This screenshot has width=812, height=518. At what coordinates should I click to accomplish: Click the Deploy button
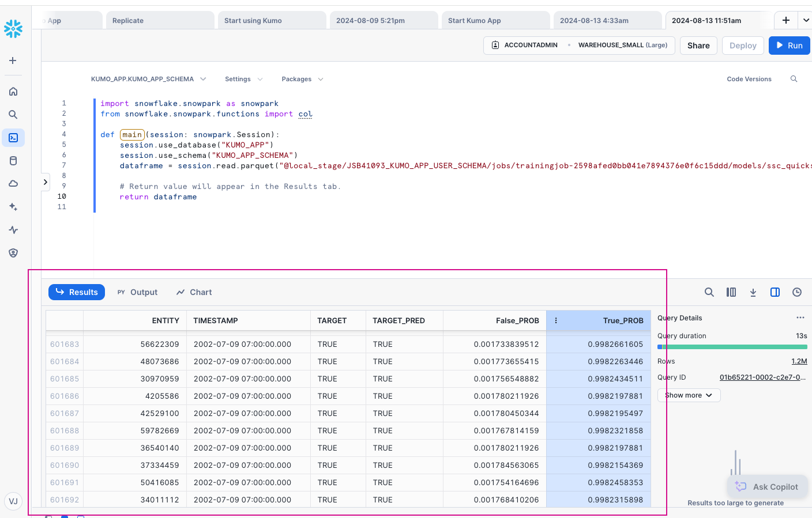[x=743, y=46]
